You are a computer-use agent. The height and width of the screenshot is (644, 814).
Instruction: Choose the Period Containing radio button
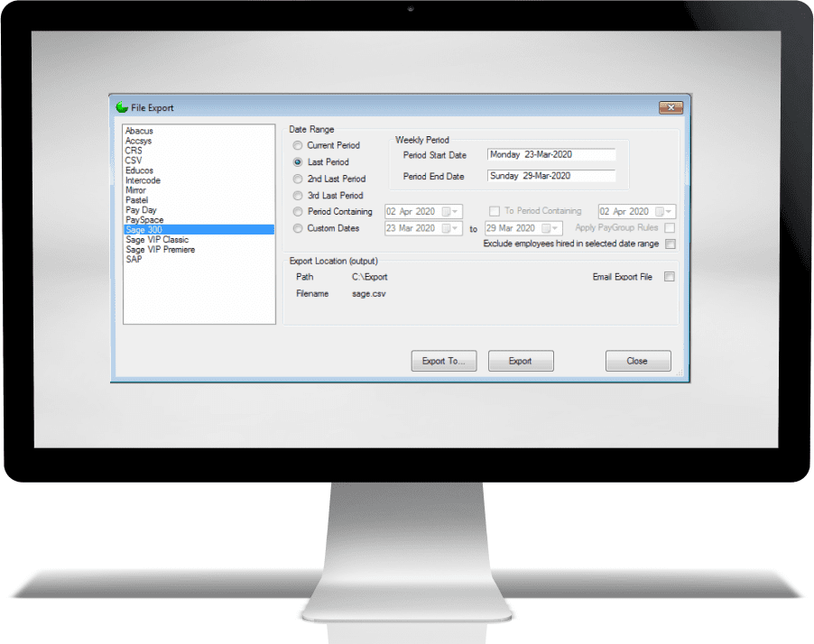tap(298, 212)
